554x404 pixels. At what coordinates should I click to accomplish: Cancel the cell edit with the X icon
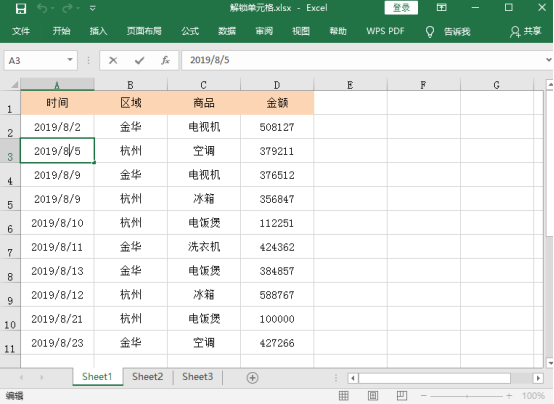pyautogui.click(x=113, y=60)
